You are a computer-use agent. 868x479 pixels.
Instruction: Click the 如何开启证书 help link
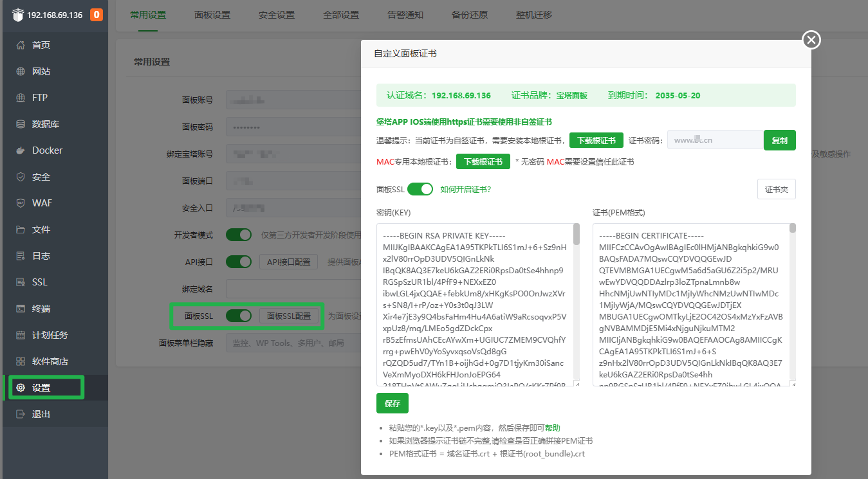tap(465, 190)
